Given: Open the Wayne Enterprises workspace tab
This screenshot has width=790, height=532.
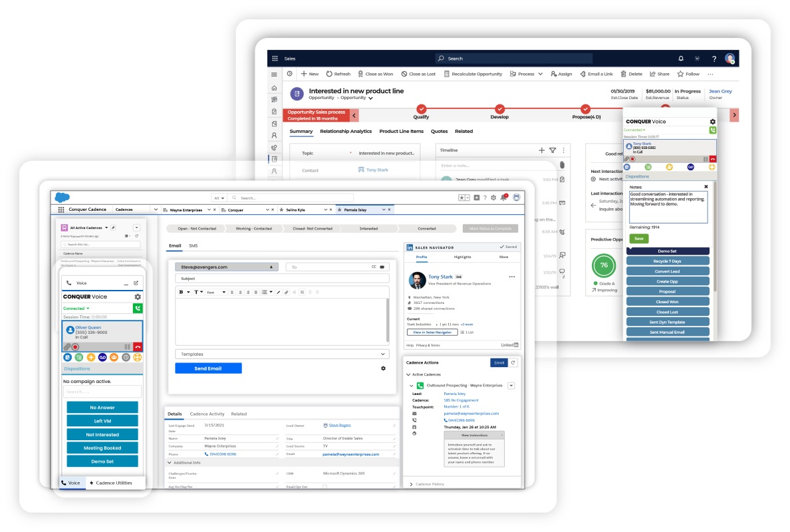Looking at the screenshot, I should [x=186, y=209].
